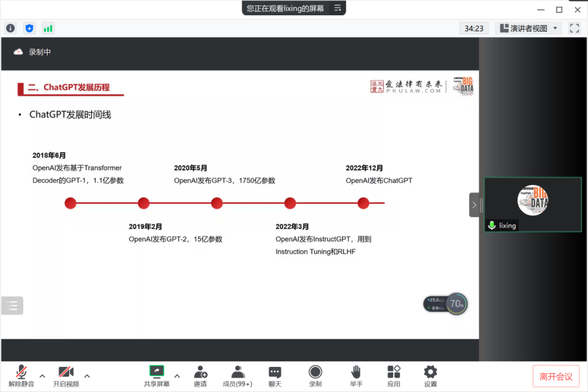Open the list panel button on the slide

(13, 305)
